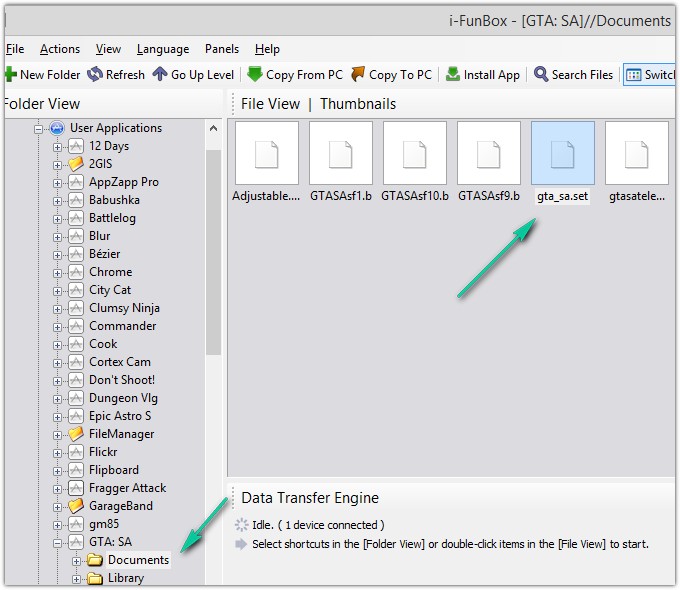Select Clumsy Ninja in folder tree
Image resolution: width=680 pixels, height=590 pixels.
click(124, 308)
